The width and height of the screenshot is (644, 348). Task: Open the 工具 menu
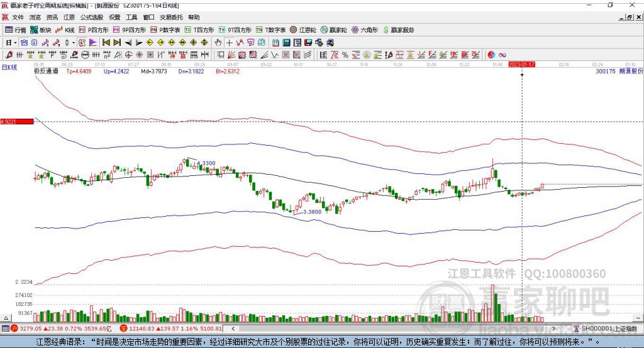coord(131,17)
